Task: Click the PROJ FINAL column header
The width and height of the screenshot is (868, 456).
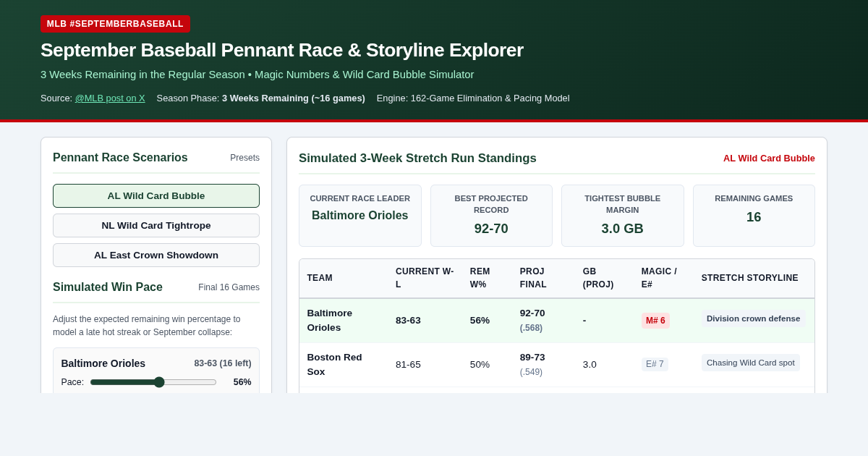Action: pyautogui.click(x=532, y=278)
